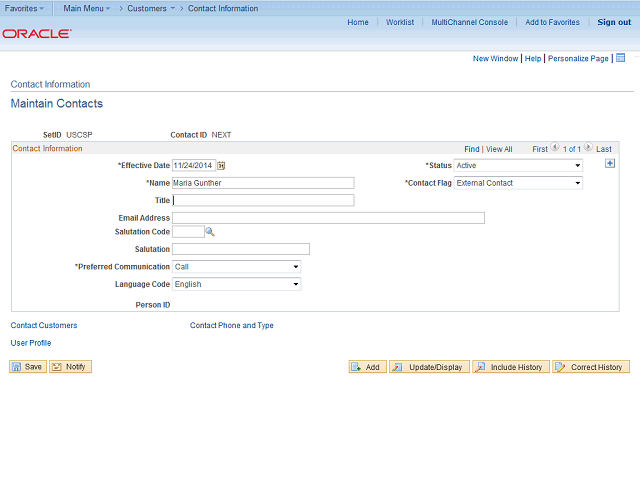Viewport: 640px width, 480px height.
Task: Click Personalize Page link
Action: tap(578, 58)
